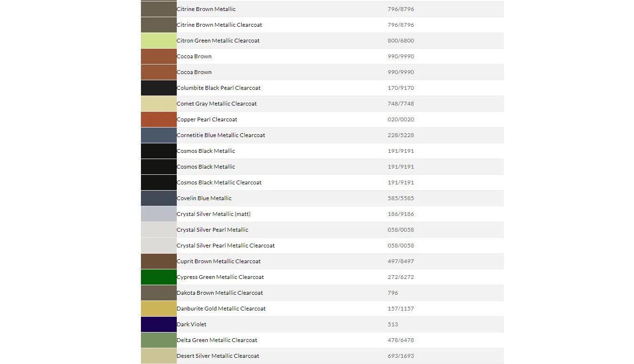Select the paint code 170/9170
The image size is (634, 364).
tap(401, 88)
